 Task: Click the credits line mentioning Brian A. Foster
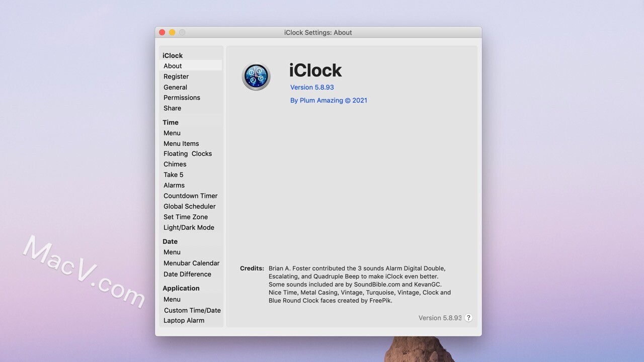pos(357,268)
